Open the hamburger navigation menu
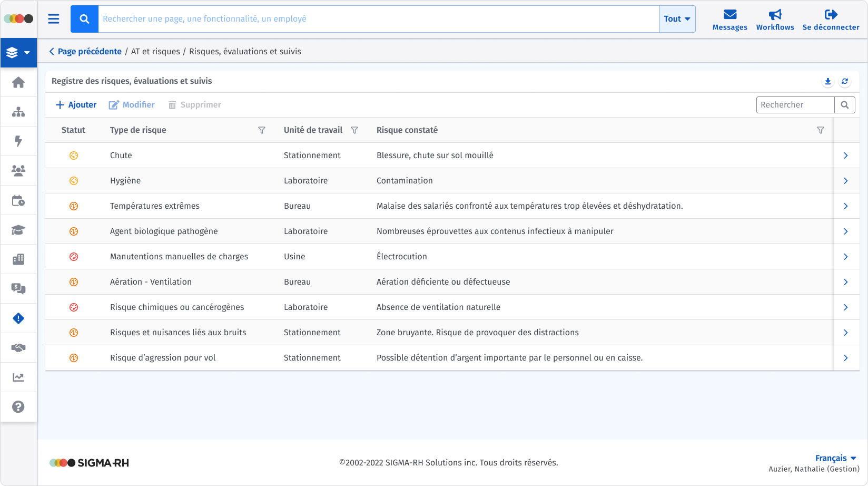Viewport: 868px width, 486px height. (x=54, y=19)
